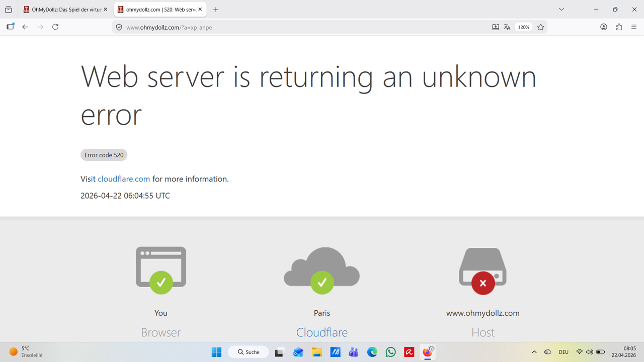Open the weather widget showing 5°C

click(x=26, y=352)
